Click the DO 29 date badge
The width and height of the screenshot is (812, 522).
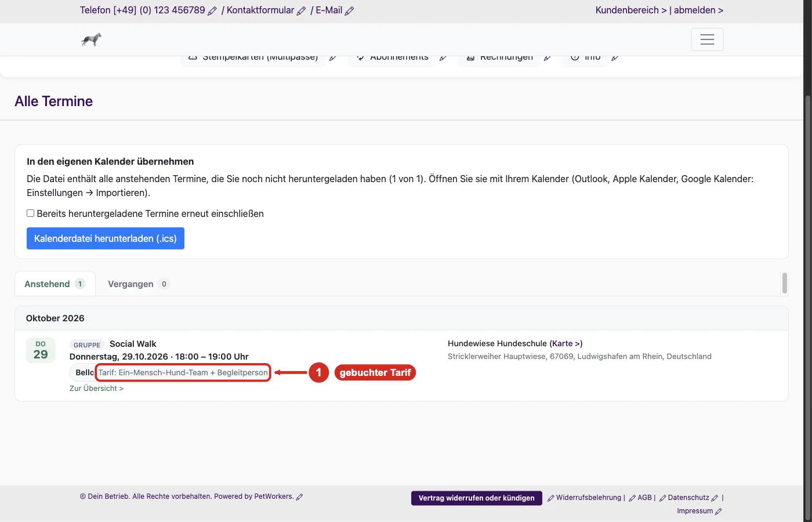(x=41, y=350)
